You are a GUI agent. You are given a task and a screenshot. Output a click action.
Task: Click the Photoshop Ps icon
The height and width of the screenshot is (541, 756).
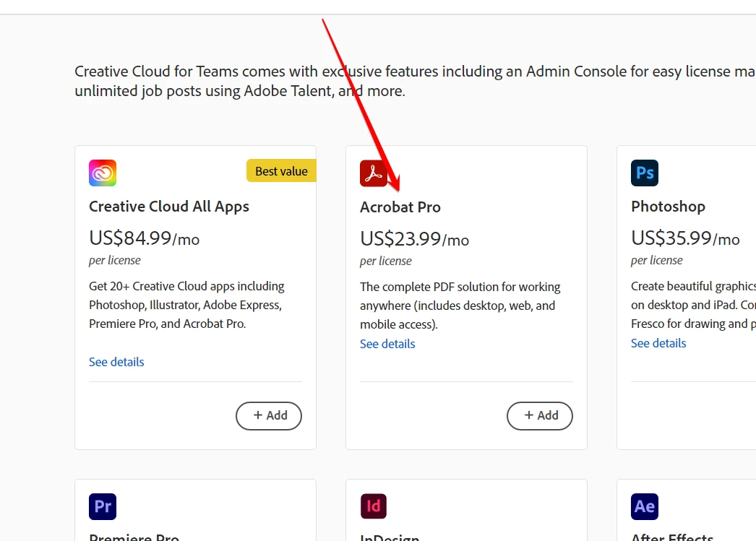point(645,173)
